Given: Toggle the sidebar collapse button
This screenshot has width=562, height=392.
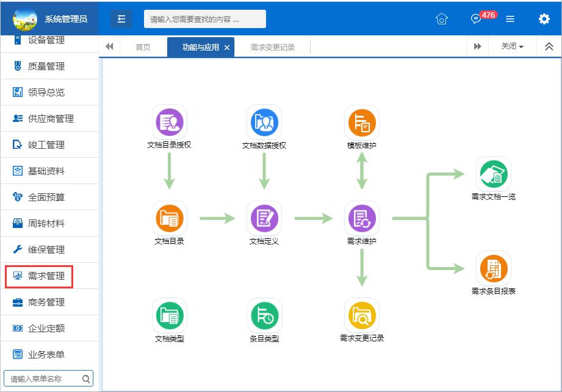Looking at the screenshot, I should click(121, 19).
